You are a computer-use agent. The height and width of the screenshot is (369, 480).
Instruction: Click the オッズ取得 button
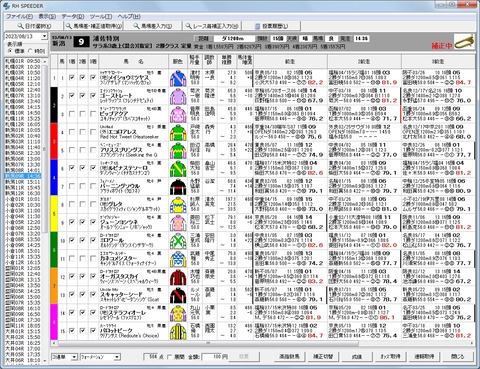point(390,357)
